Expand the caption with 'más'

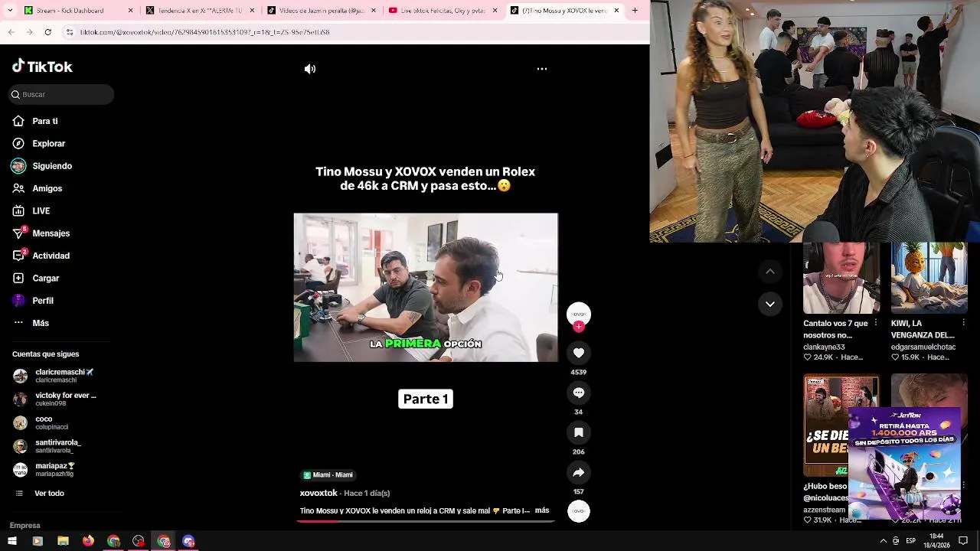click(542, 510)
